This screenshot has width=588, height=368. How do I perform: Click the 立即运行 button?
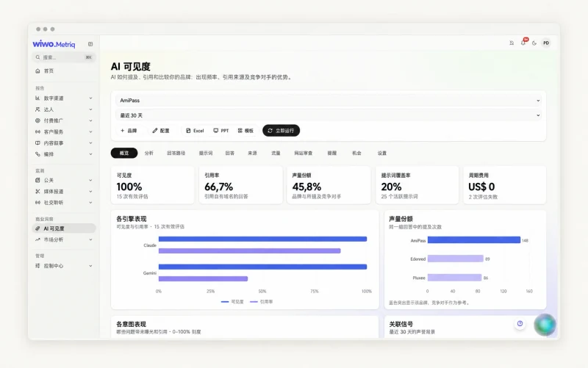coord(281,131)
